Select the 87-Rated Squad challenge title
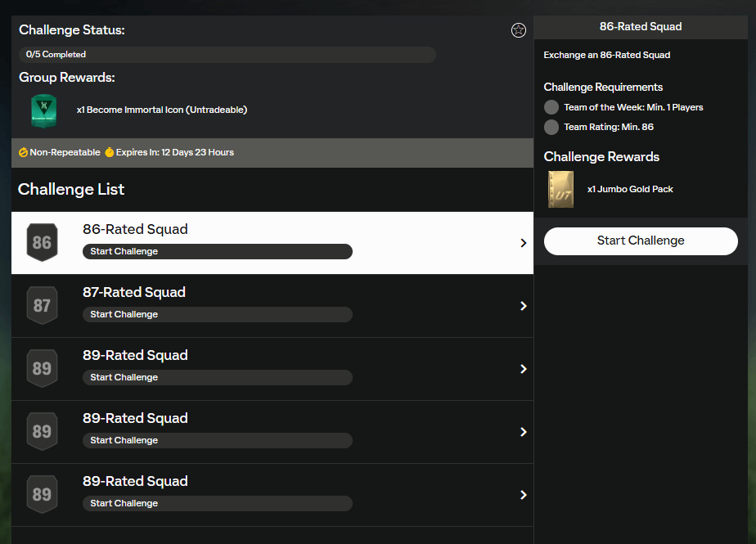This screenshot has height=544, width=756. point(134,292)
